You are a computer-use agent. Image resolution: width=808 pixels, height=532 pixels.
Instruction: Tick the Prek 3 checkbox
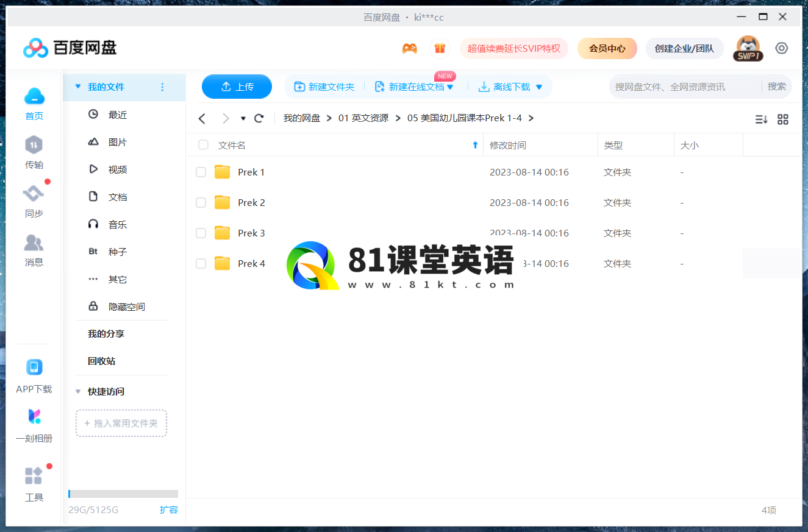click(x=201, y=233)
